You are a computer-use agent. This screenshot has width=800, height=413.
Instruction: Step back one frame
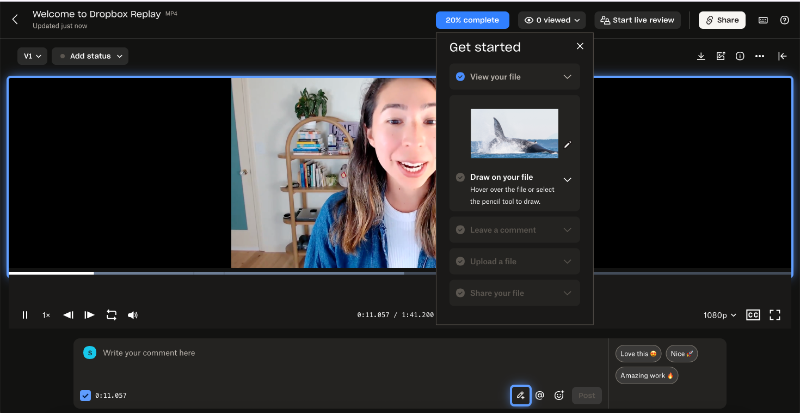(68, 315)
